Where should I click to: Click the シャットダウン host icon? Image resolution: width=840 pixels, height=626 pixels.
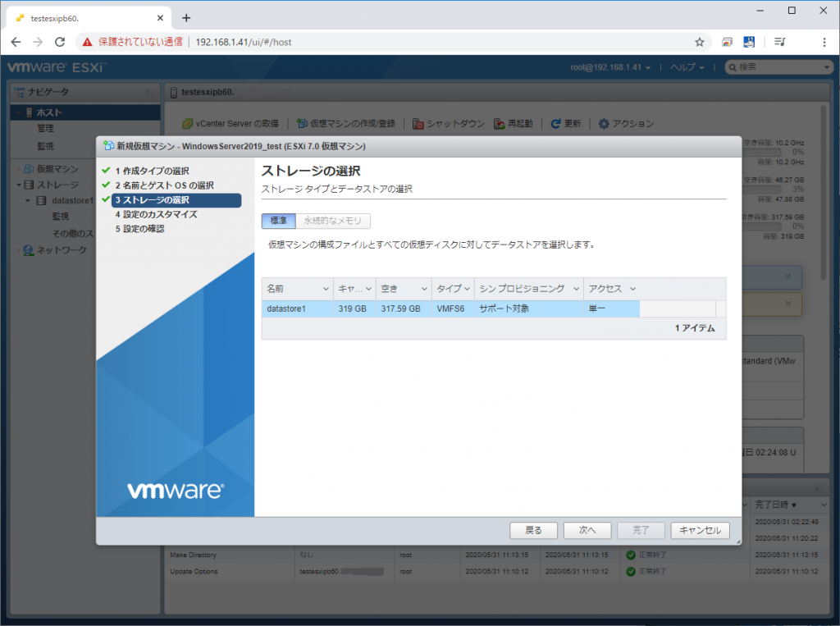[x=418, y=124]
